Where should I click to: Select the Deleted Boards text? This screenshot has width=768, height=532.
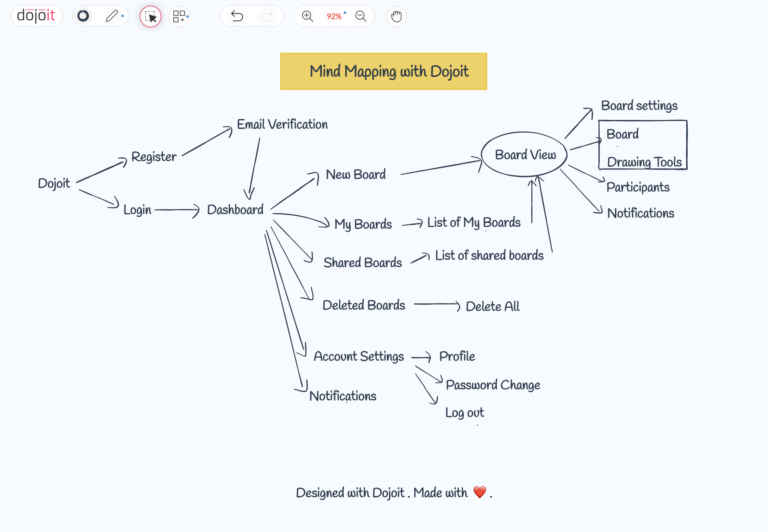coord(364,305)
